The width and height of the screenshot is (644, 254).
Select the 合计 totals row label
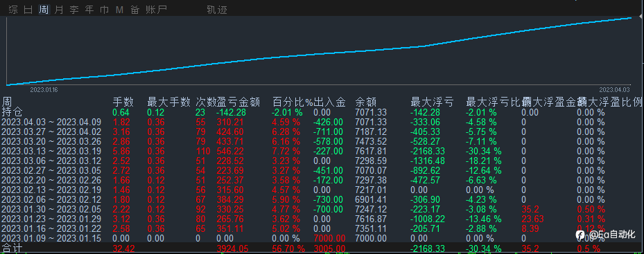(12, 248)
